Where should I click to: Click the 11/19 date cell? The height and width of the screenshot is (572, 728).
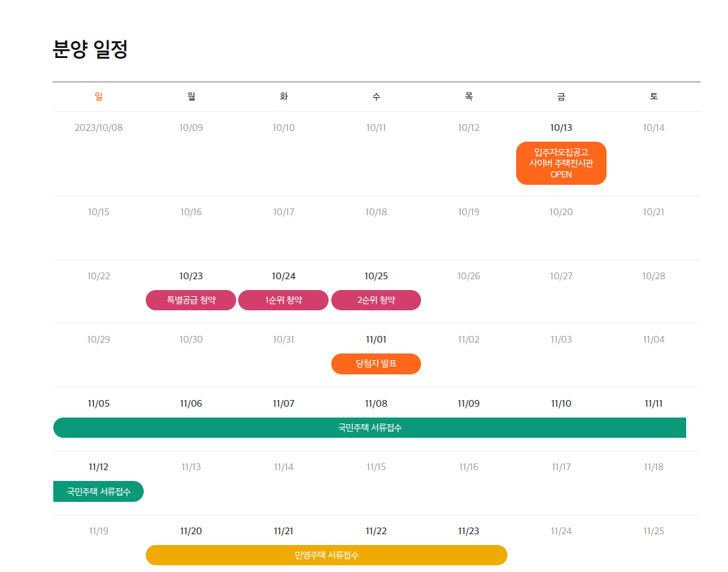coord(99,530)
